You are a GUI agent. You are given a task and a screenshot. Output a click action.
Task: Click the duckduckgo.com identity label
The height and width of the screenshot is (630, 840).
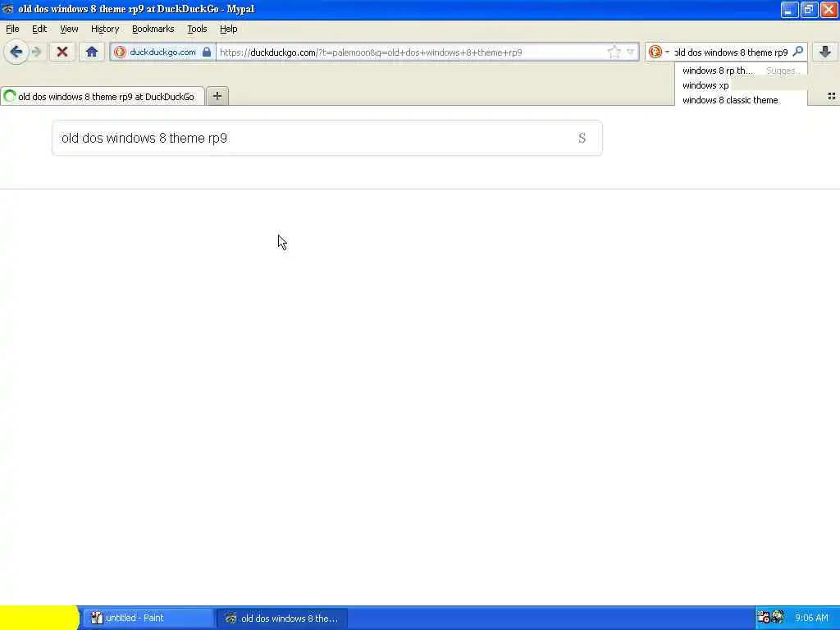coord(163,52)
